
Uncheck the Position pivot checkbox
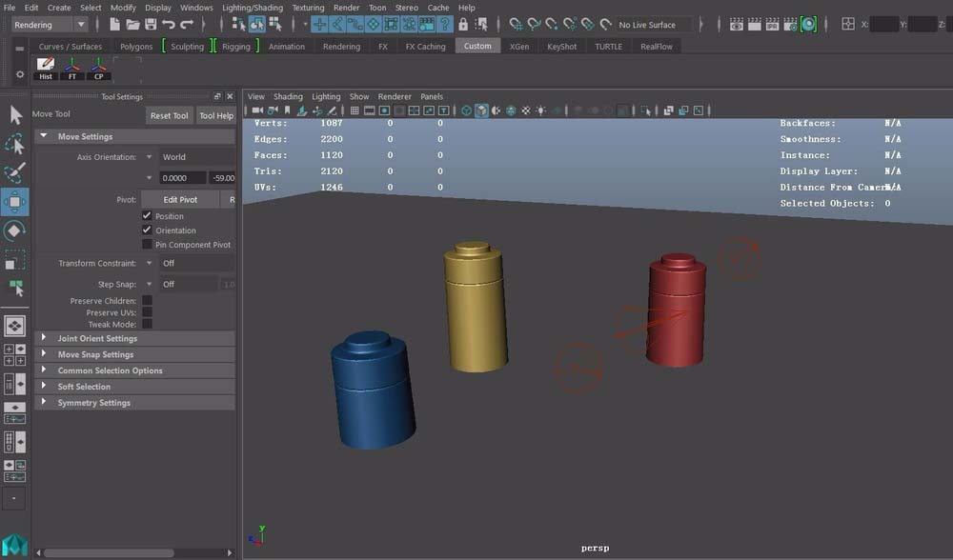pos(147,216)
